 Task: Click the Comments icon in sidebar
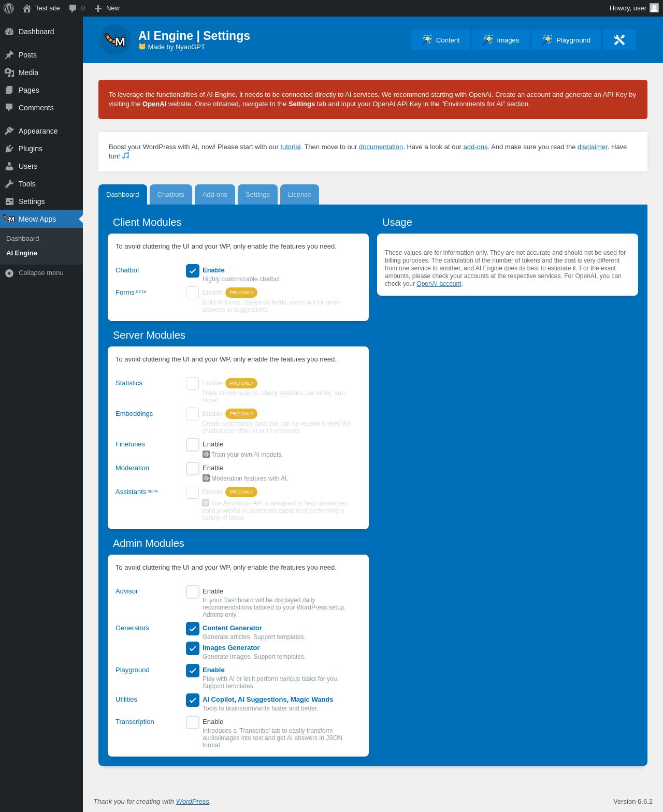click(x=9, y=108)
